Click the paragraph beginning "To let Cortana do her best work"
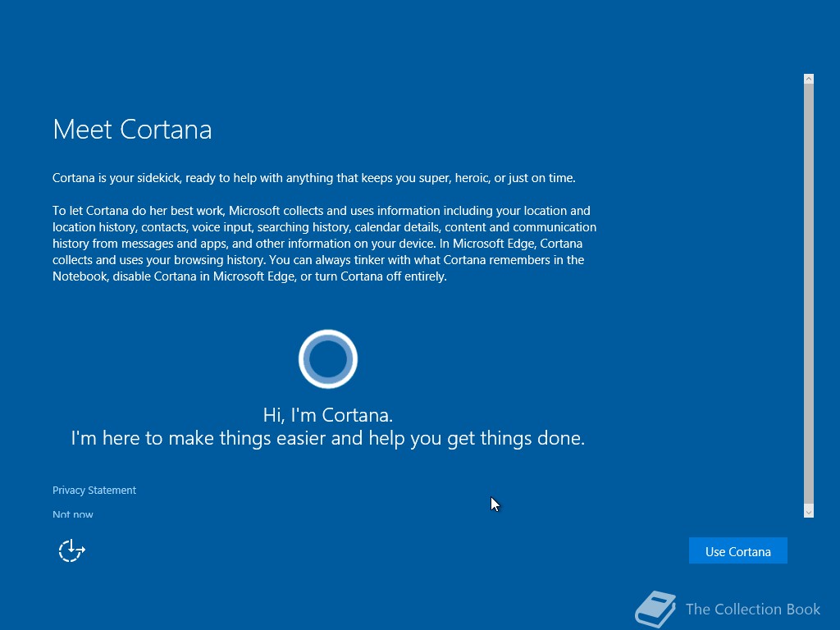This screenshot has height=630, width=840. [x=325, y=243]
